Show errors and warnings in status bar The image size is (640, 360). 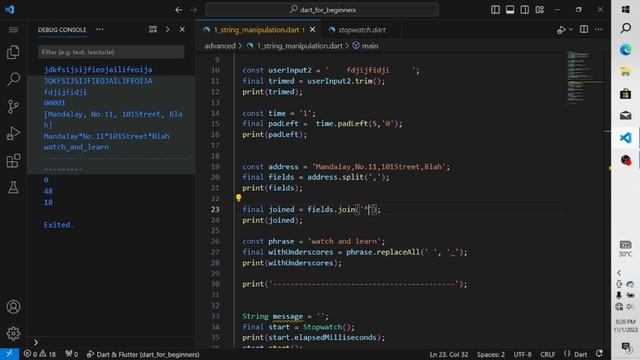click(40, 354)
